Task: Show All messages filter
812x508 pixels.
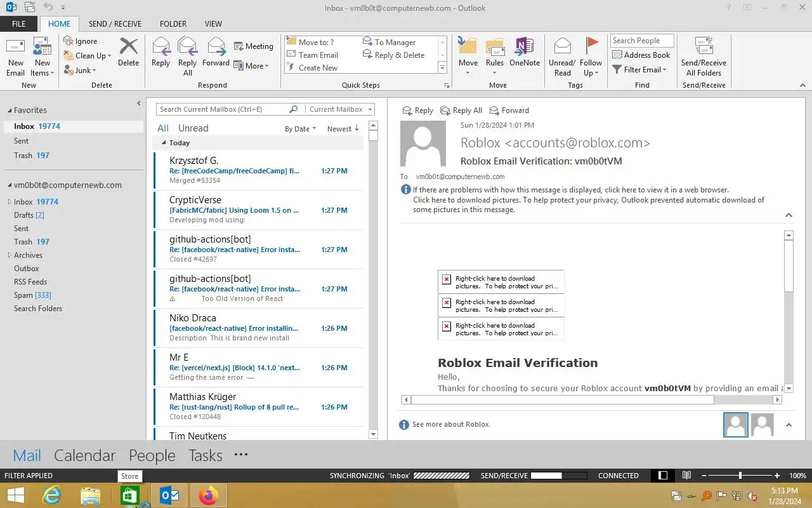Action: coord(163,128)
